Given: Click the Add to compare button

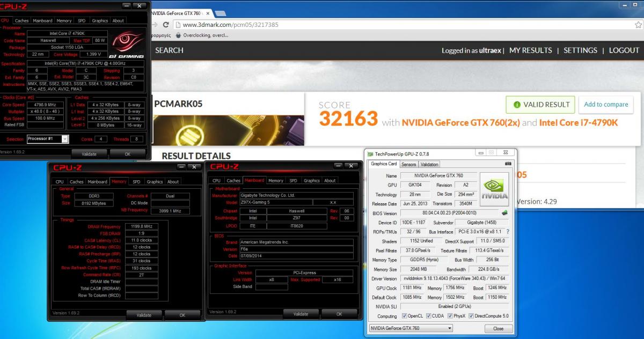Looking at the screenshot, I should [x=606, y=105].
